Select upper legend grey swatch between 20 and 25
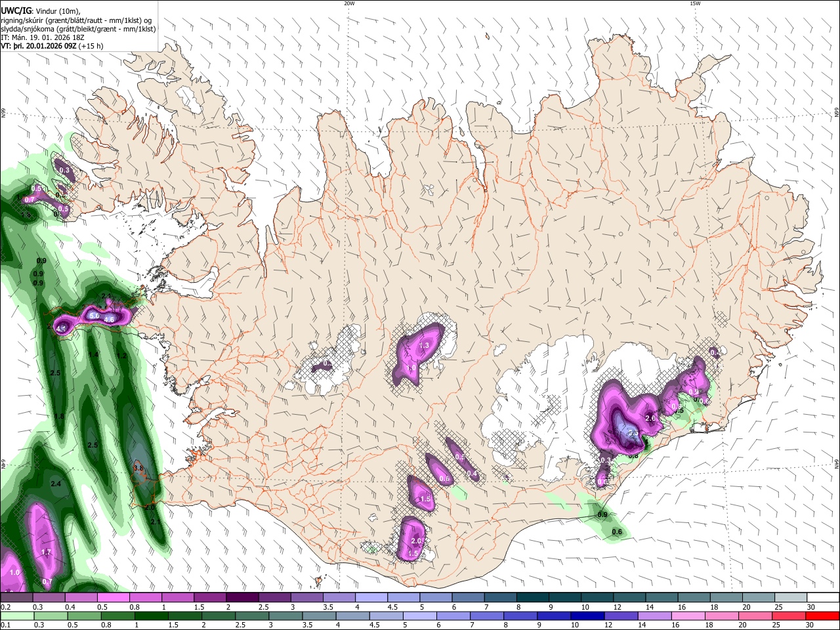This screenshot has height=630, width=840. coord(759,598)
